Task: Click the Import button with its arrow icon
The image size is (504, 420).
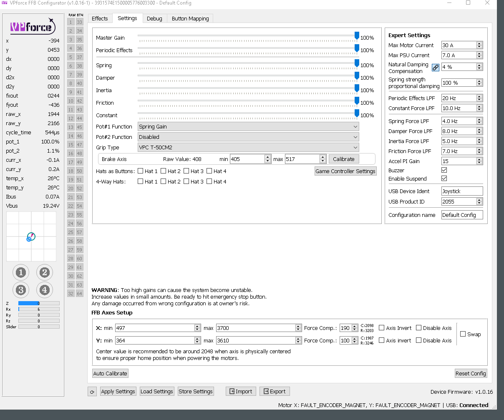Action: (x=241, y=391)
